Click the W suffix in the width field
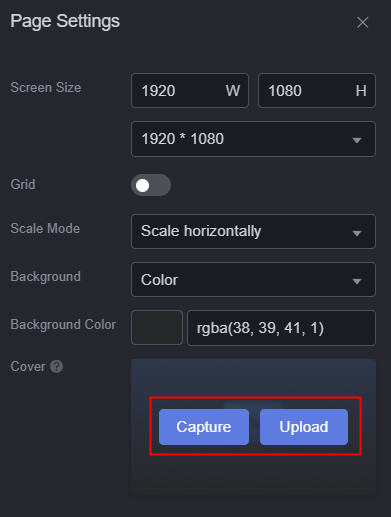 [233, 91]
